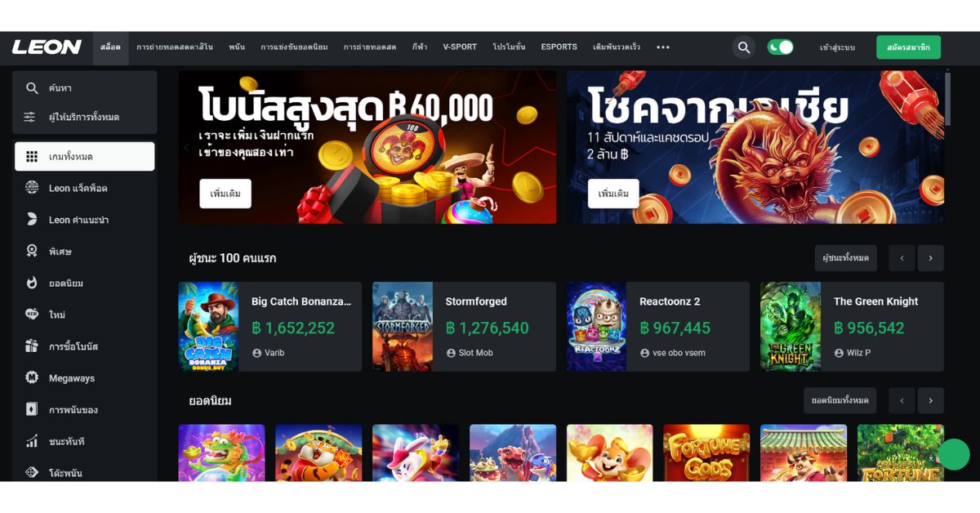Click the green register button

coord(908,47)
